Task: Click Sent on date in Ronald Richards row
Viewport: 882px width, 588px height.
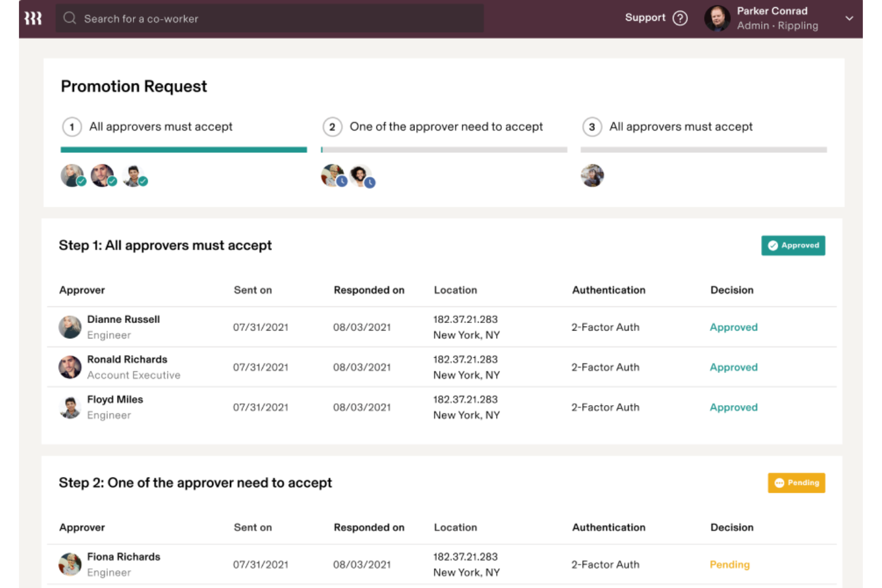Action: pos(260,367)
